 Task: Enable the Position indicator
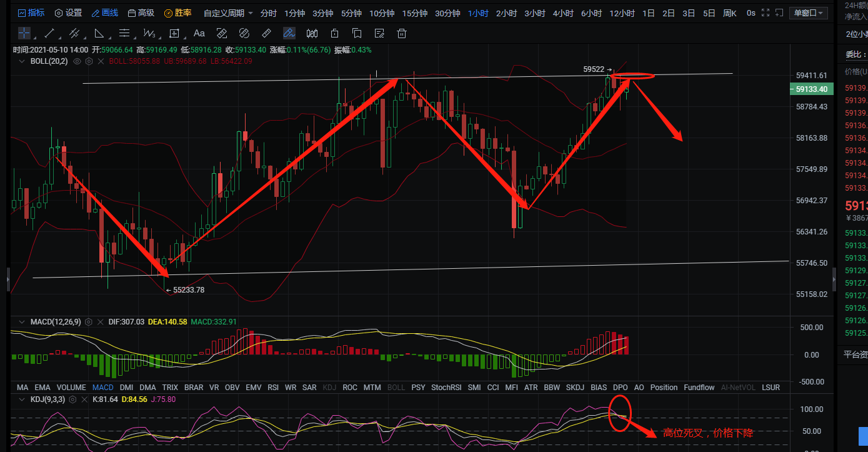(664, 388)
